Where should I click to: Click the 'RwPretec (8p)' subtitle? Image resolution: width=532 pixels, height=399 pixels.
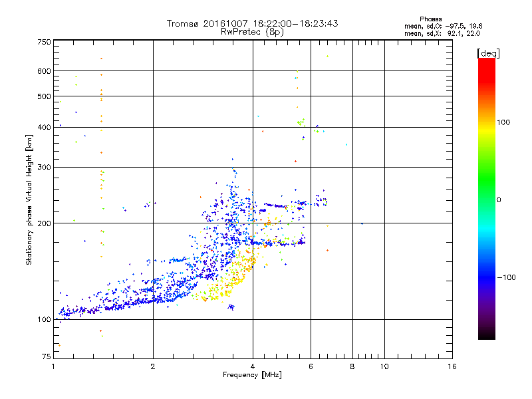pyautogui.click(x=252, y=32)
